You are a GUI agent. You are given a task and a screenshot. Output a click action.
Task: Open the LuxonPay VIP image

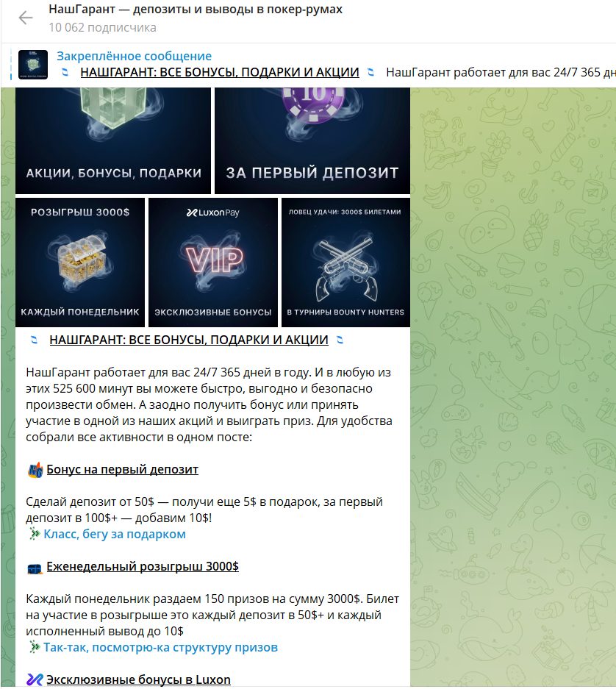point(213,263)
